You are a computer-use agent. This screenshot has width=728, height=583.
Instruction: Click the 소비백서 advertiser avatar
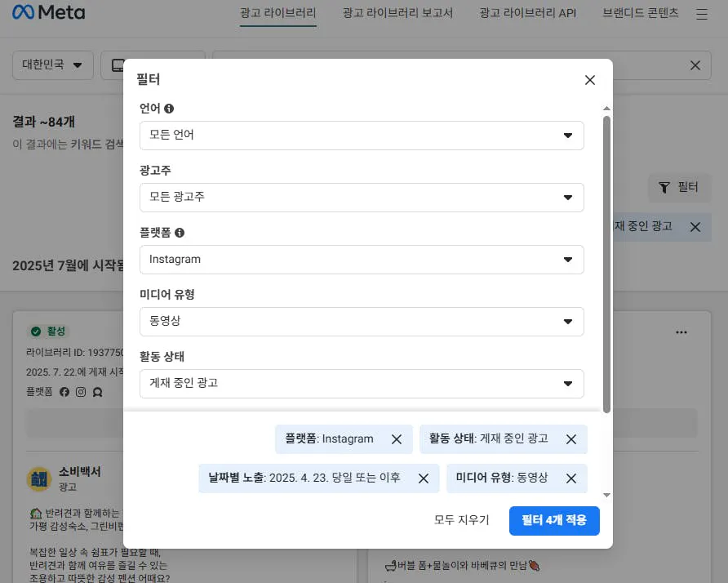39,479
